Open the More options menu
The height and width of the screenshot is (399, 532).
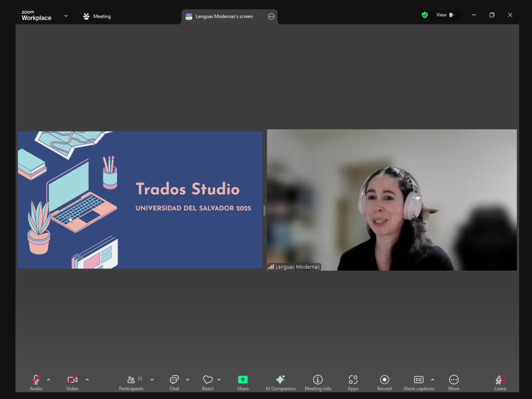(x=454, y=382)
